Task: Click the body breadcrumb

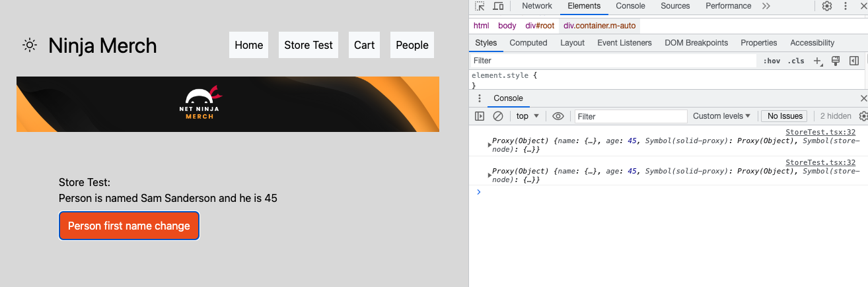Action: point(507,26)
